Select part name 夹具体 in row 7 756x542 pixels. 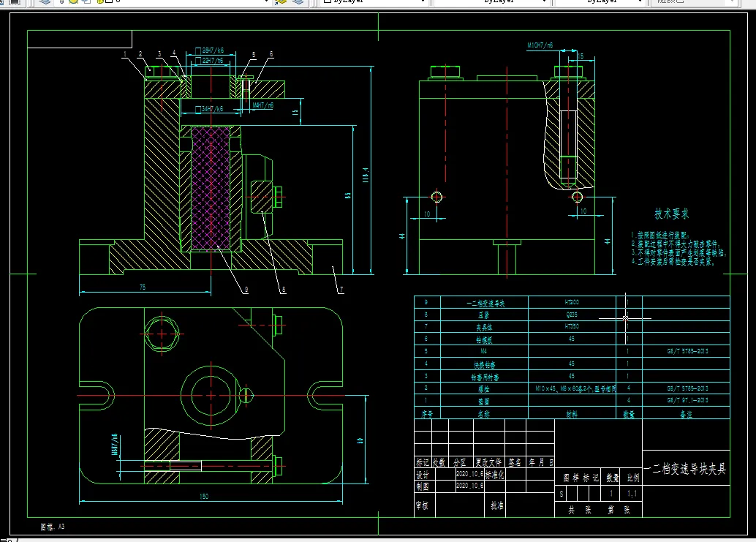pyautogui.click(x=484, y=328)
